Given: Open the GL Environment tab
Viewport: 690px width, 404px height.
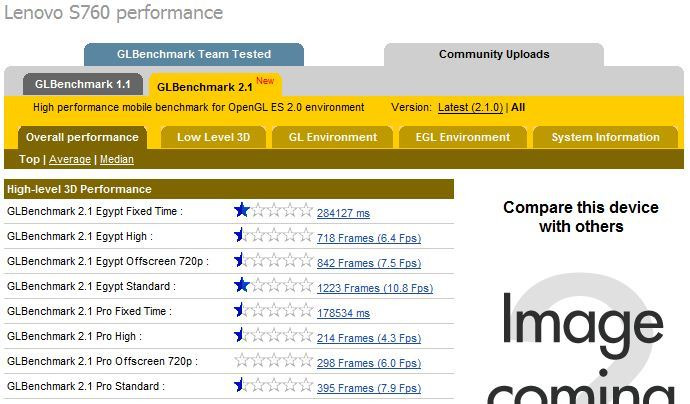Looking at the screenshot, I should [x=333, y=137].
